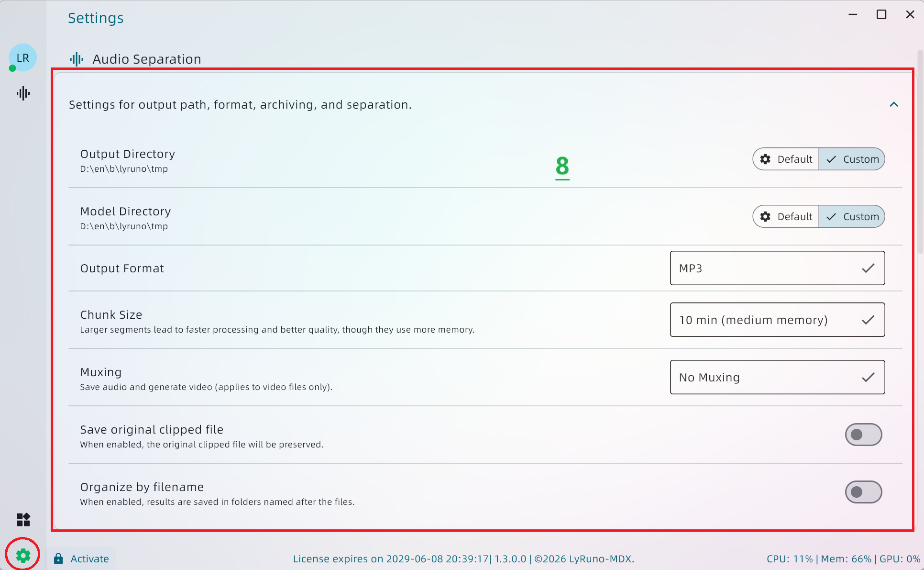Open the Output Format dropdown showing MP3

pyautogui.click(x=777, y=268)
